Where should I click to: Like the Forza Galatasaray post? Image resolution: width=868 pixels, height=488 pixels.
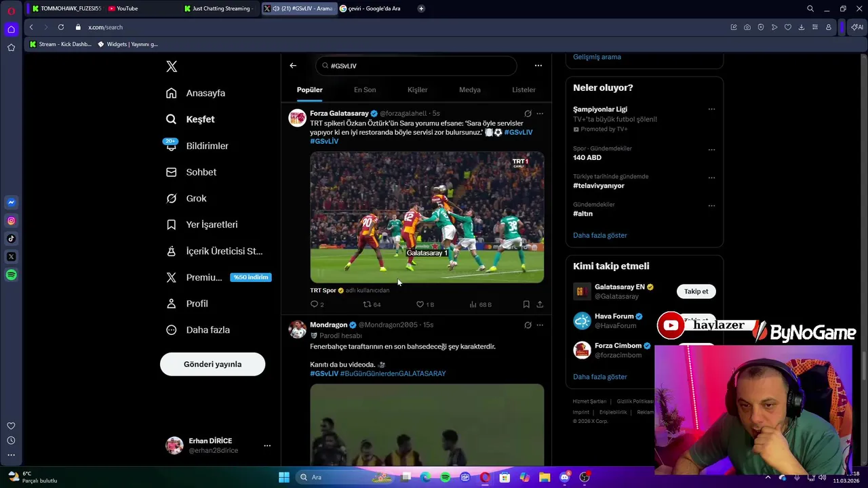coord(425,304)
